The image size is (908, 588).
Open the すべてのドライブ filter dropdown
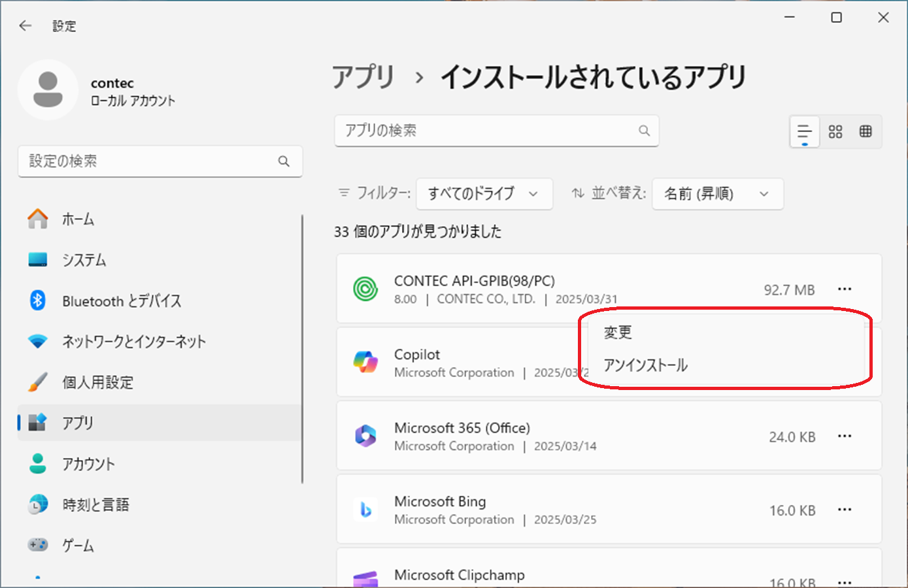click(484, 193)
